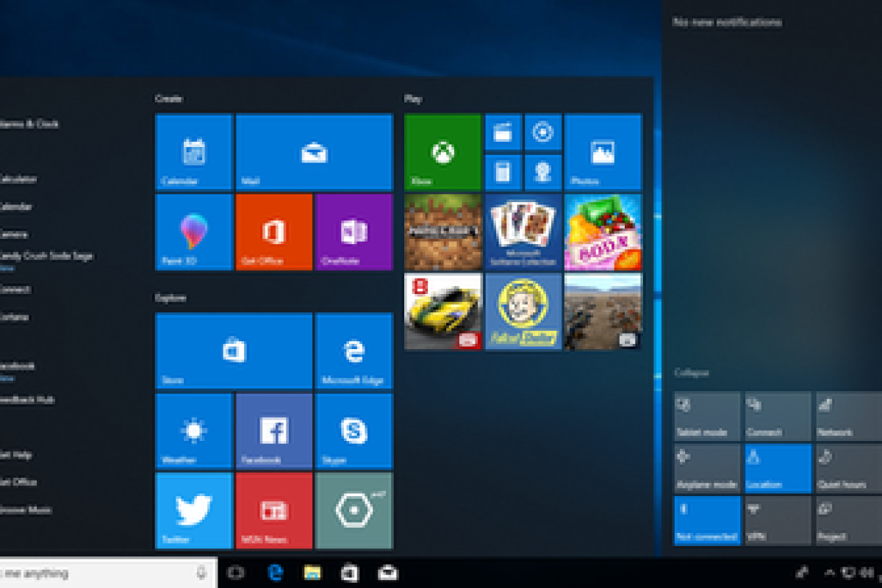Screen dimensions: 882x588
Task: Show hidden system tray icons
Action: pos(830,573)
